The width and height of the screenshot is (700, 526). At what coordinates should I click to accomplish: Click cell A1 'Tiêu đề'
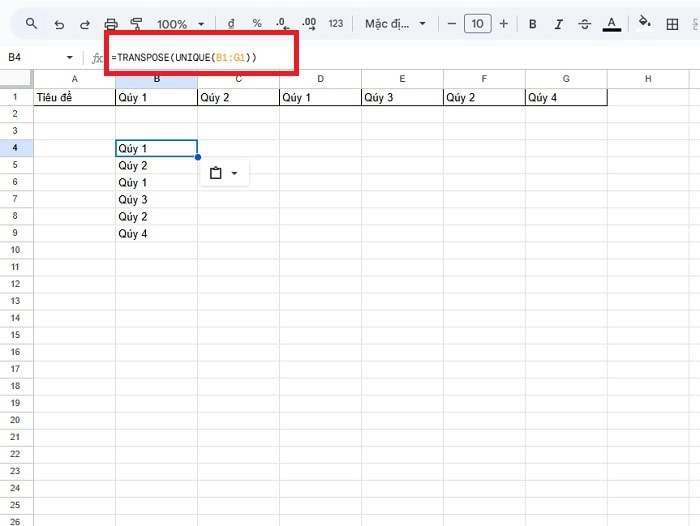(75, 97)
